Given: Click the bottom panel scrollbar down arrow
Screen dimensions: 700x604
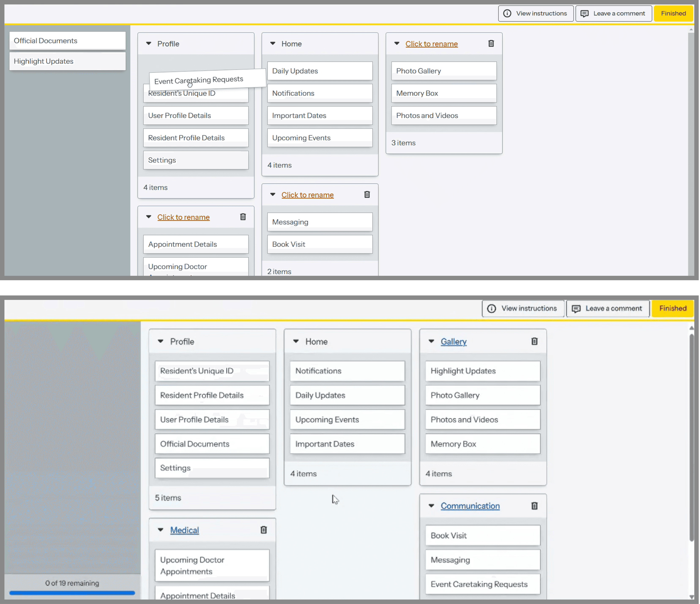Looking at the screenshot, I should point(692,597).
